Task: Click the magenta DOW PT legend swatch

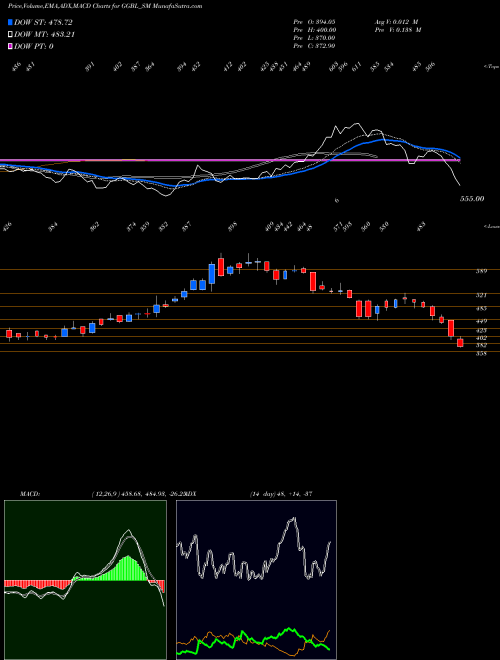Action: [x=11, y=46]
